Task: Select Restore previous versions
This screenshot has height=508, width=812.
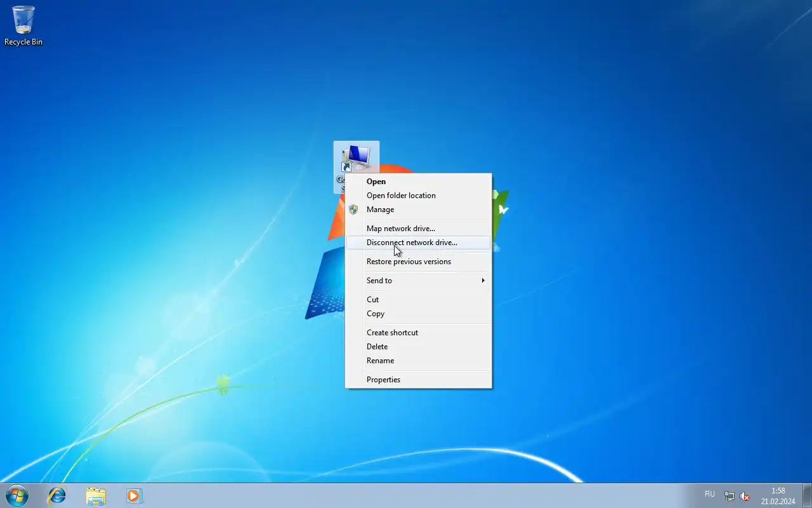Action: pos(418,262)
